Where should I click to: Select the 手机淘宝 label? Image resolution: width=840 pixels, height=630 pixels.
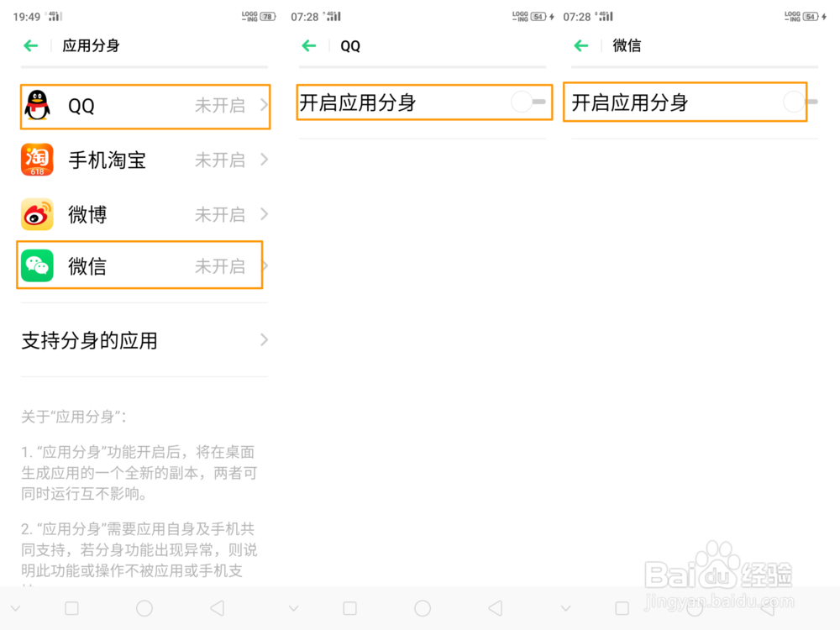pyautogui.click(x=108, y=160)
